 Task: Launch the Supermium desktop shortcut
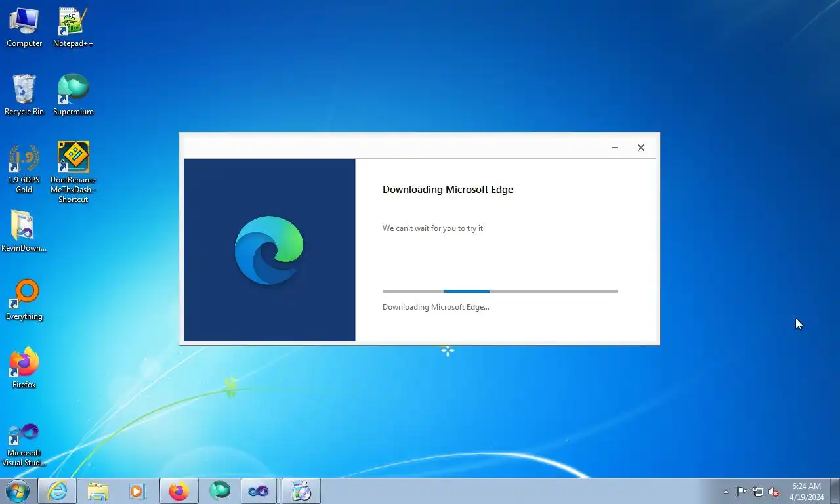tap(73, 95)
